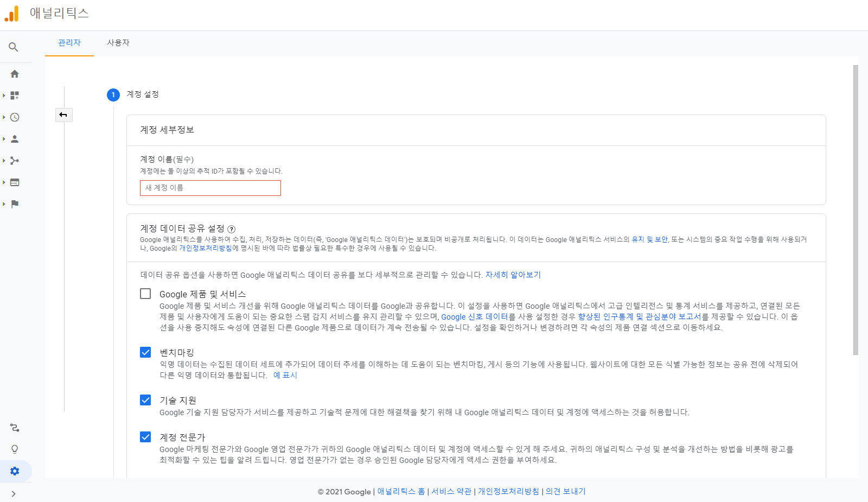Click the 벤치마킹 option label
The height and width of the screenshot is (502, 868).
click(177, 353)
